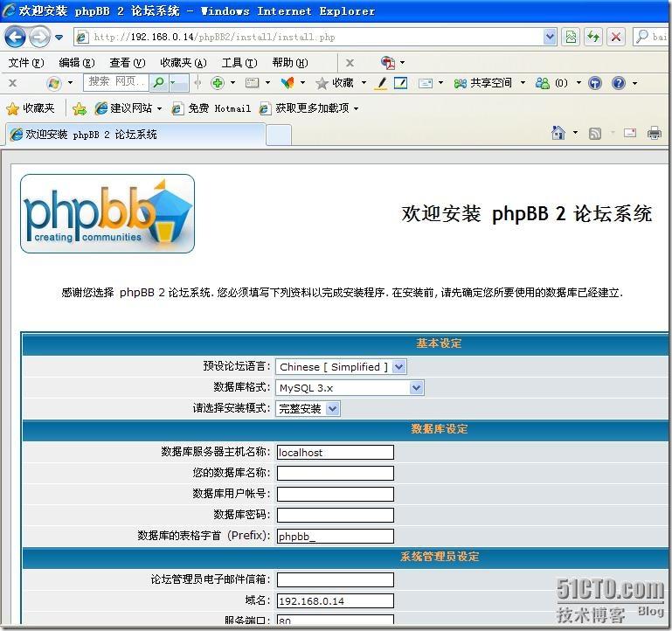Click the Windows Live logo icon in toolbar
Image resolution: width=672 pixels, height=631 pixels.
pyautogui.click(x=54, y=83)
